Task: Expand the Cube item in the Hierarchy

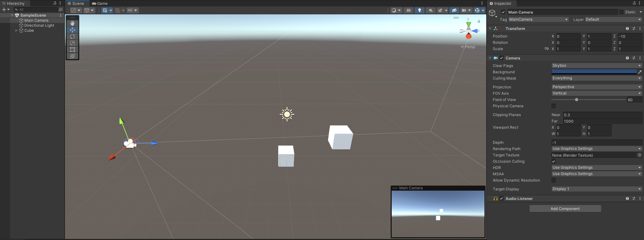Action: pyautogui.click(x=17, y=30)
